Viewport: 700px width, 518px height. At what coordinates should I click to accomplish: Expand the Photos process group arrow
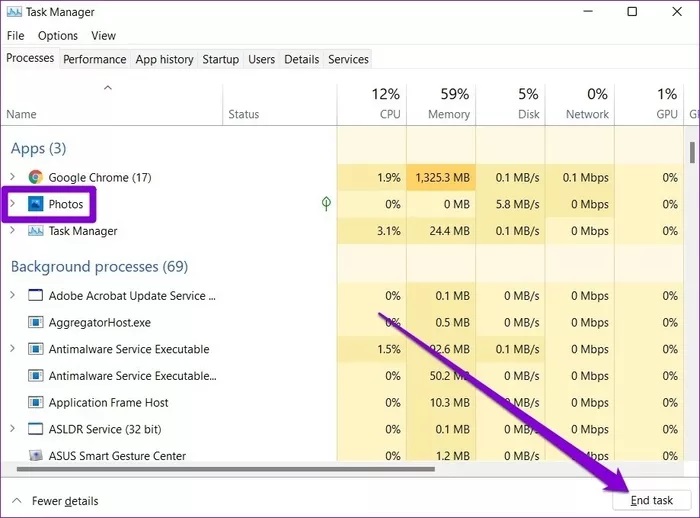pyautogui.click(x=12, y=204)
